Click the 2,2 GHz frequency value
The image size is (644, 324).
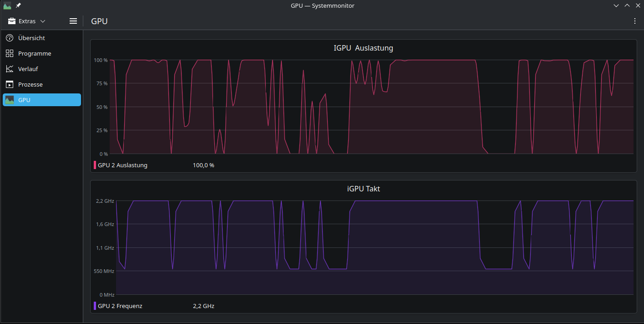(203, 306)
